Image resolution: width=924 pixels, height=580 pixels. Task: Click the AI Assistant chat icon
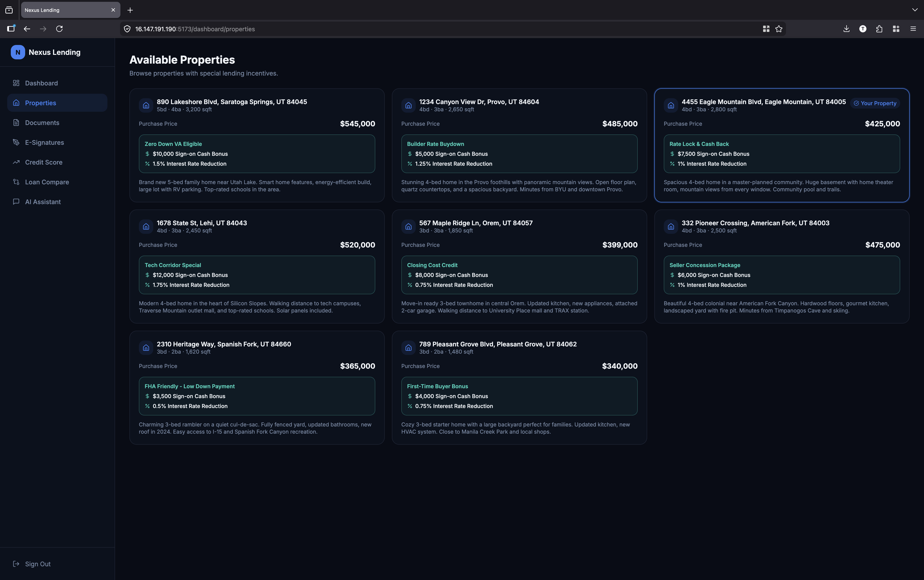16,202
